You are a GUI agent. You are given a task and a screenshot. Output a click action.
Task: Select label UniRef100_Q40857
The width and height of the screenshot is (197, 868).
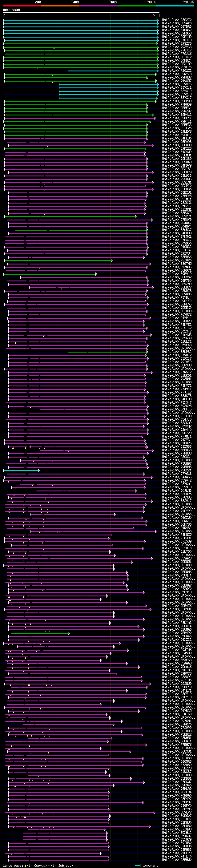[177, 81]
